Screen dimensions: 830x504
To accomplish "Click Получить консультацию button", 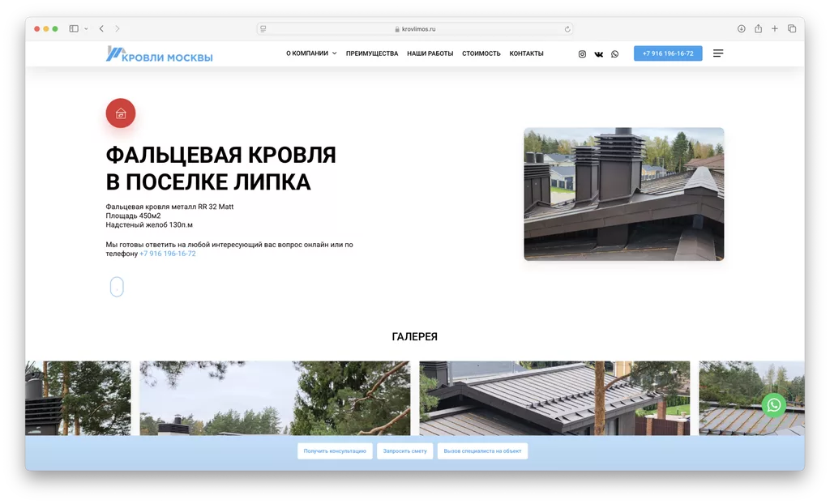I will pos(335,451).
